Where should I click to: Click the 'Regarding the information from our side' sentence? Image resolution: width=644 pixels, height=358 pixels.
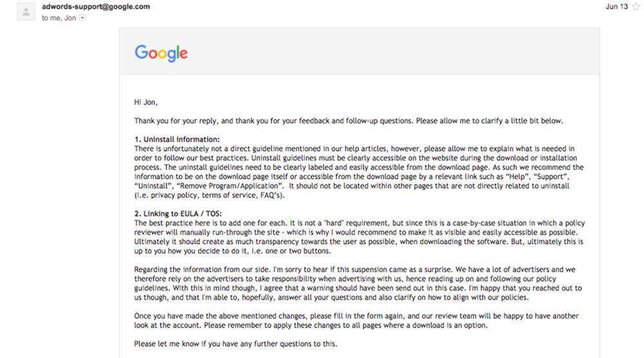coord(225,269)
